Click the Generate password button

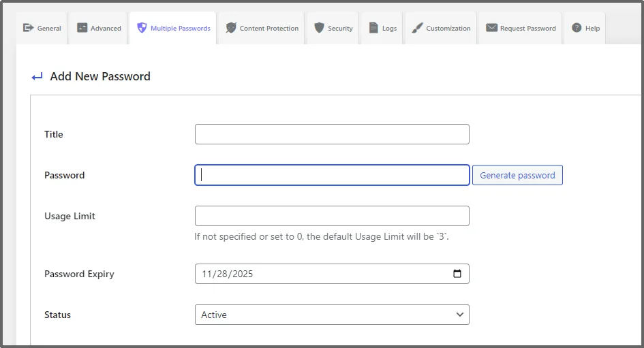coord(517,175)
